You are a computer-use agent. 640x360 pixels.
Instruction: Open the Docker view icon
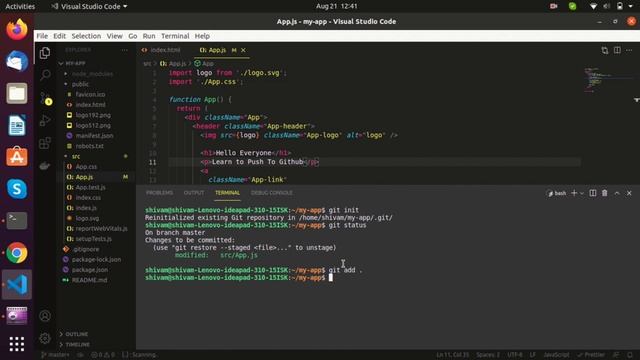click(x=45, y=165)
